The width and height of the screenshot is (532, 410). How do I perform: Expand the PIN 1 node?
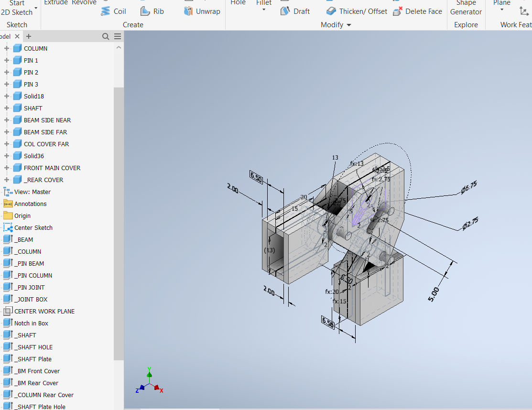pos(6,60)
